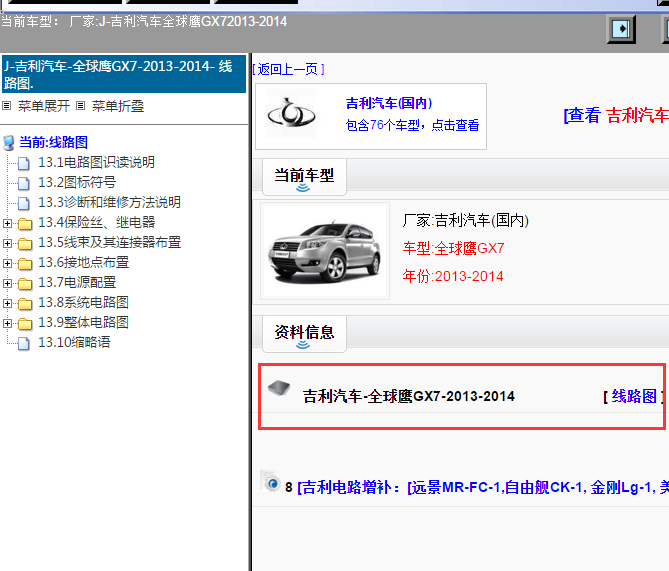Open the 吉利汽车(国内) brand link
The width and height of the screenshot is (669, 571).
(x=389, y=103)
